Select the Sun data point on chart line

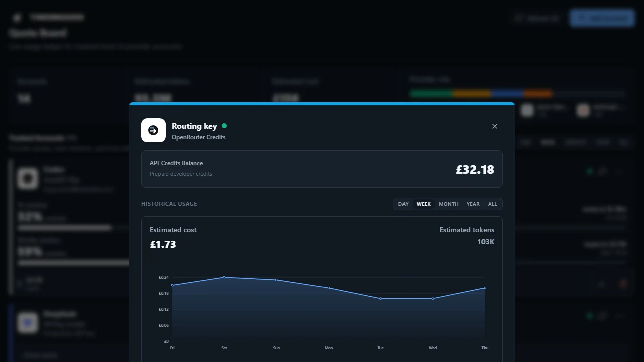[x=276, y=280]
